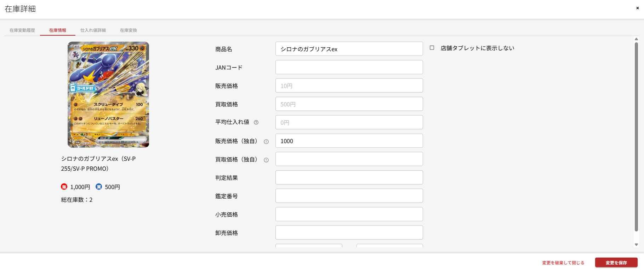Enable 店舗タブレットに表示しない checkbox
Image resolution: width=644 pixels, height=270 pixels.
click(x=432, y=48)
